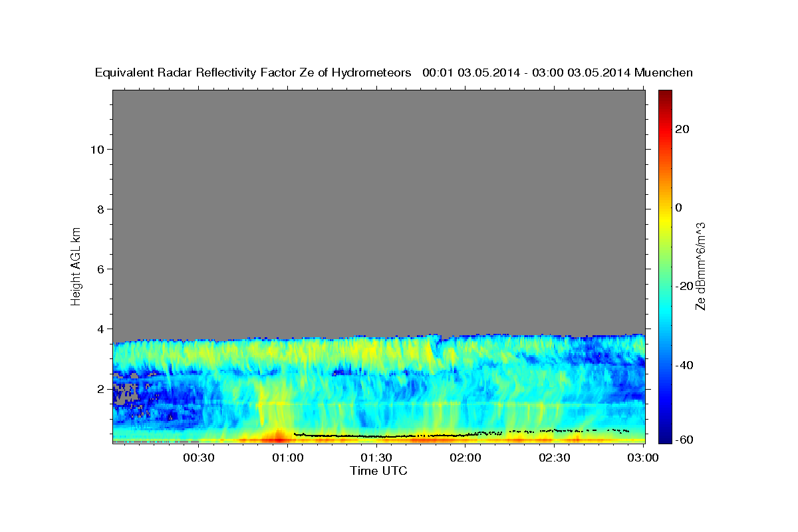Click the 'Muenchen' location label in the title
798x532 pixels.
pos(664,72)
